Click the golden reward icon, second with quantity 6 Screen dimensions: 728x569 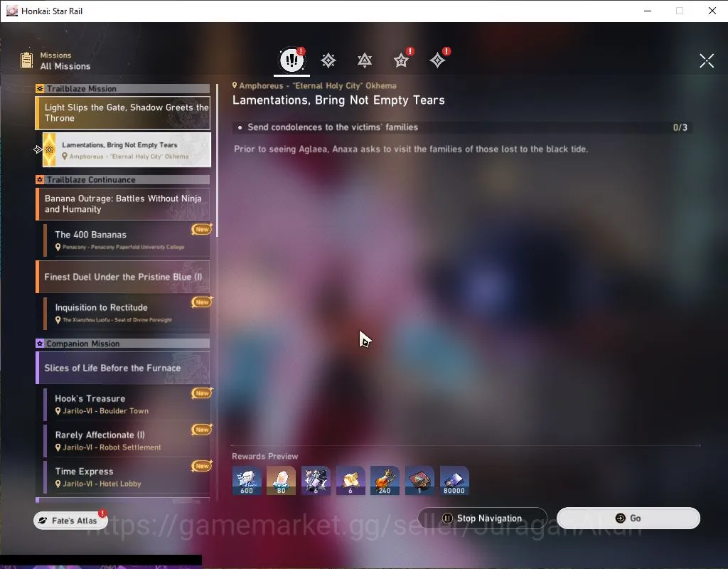click(x=350, y=481)
